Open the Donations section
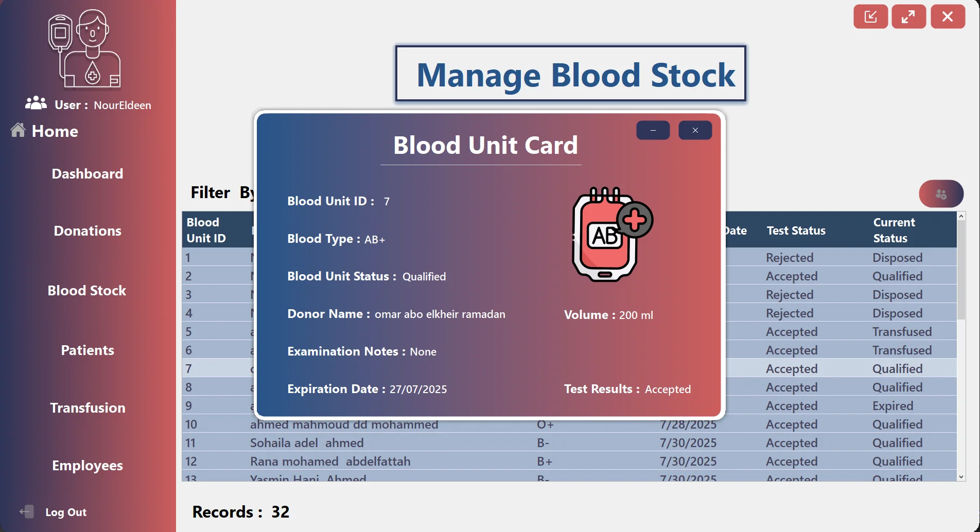Viewport: 980px width, 532px height. [x=87, y=230]
